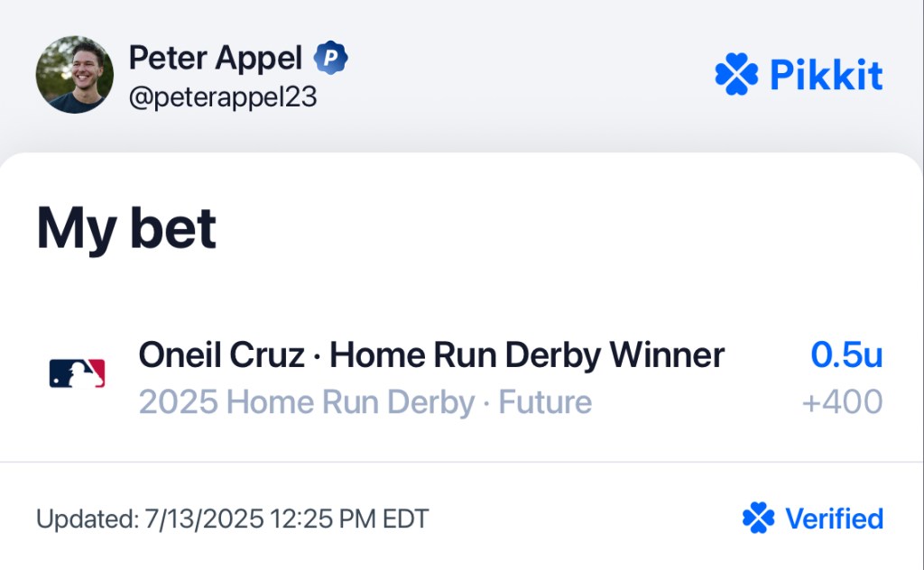924x570 pixels.
Task: Tap the +400 odds value
Action: pos(843,402)
